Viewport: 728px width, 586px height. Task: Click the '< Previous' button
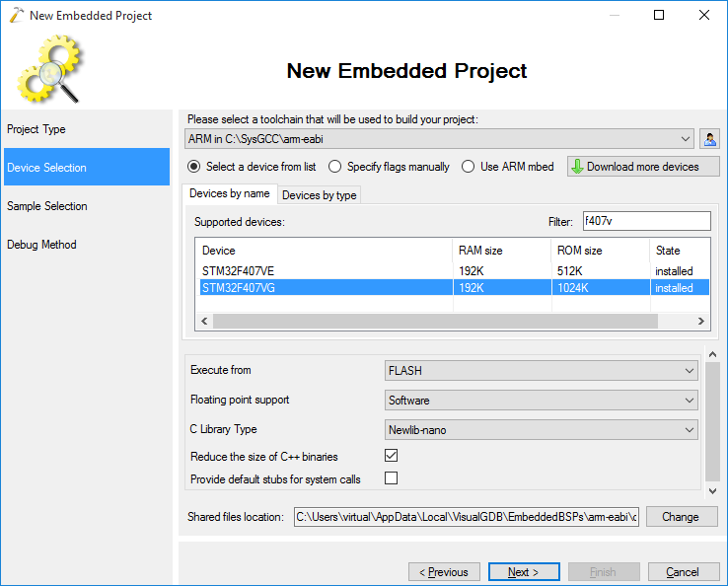(444, 572)
